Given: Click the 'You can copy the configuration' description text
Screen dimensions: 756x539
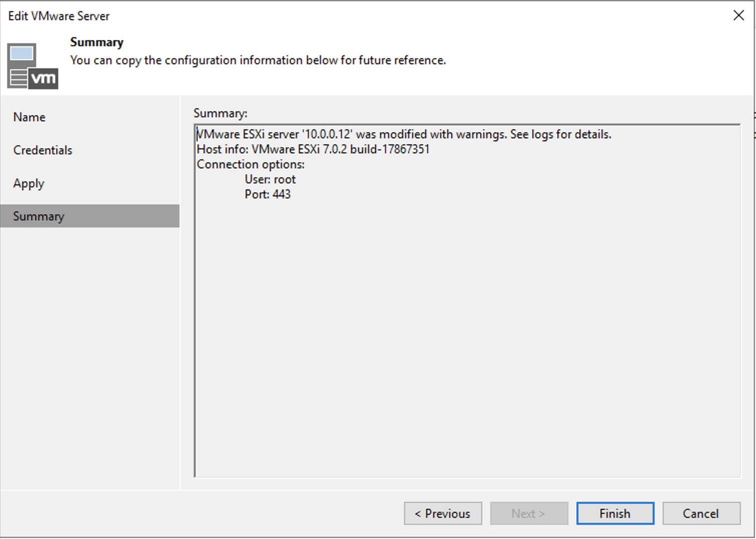Looking at the screenshot, I should pyautogui.click(x=258, y=60).
